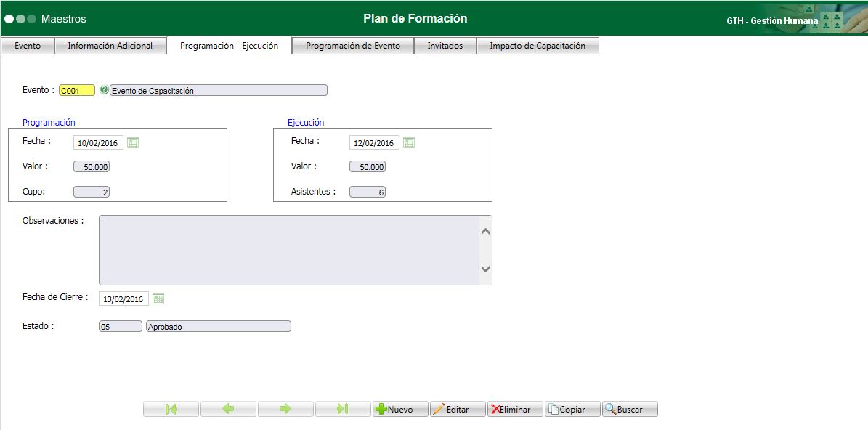Click the Editar button
This screenshot has height=430, width=868.
coord(458,409)
